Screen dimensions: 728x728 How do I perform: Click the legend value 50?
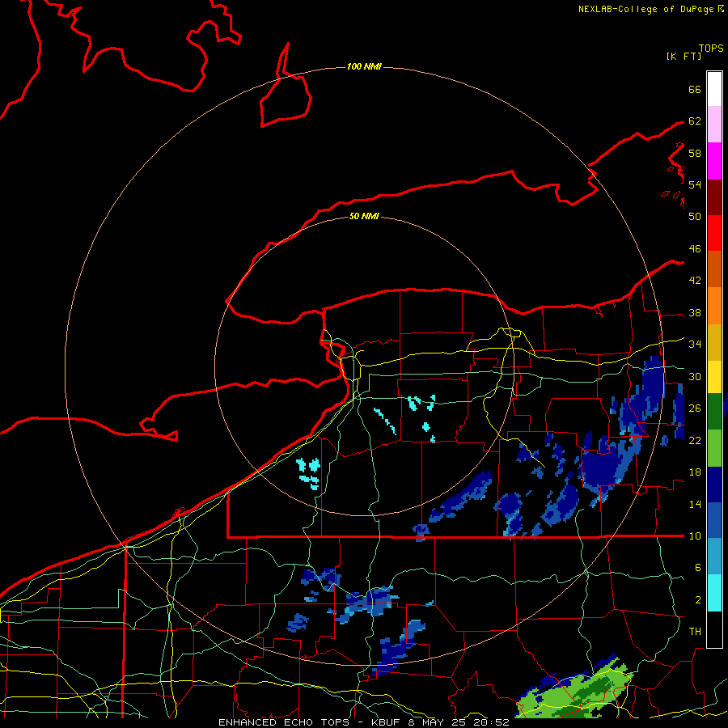pos(695,216)
